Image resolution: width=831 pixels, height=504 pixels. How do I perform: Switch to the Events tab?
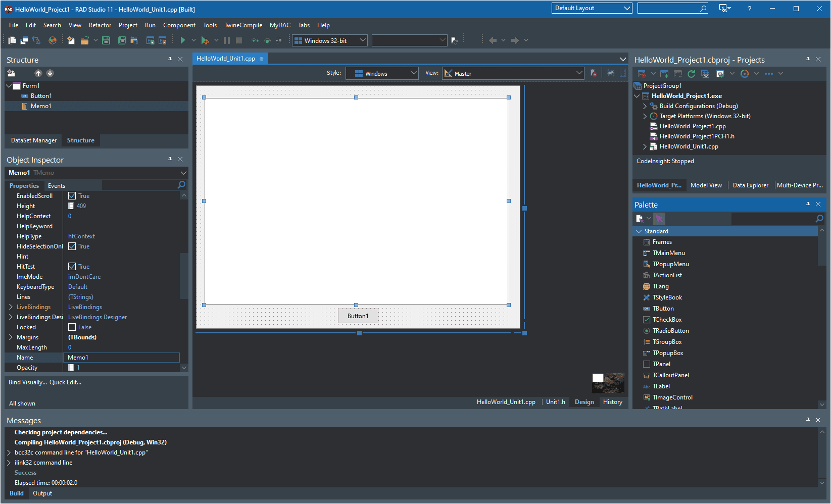click(x=57, y=186)
